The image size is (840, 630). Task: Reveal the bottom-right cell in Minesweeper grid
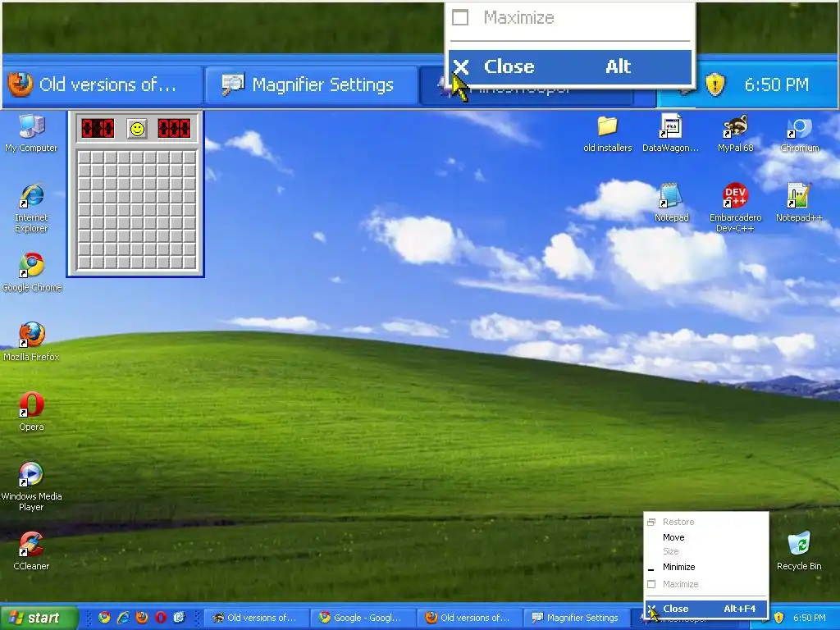[189, 262]
